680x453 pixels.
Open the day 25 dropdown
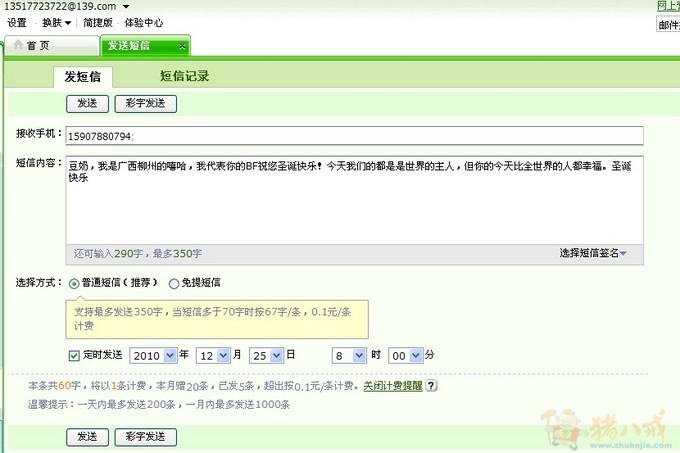click(276, 355)
